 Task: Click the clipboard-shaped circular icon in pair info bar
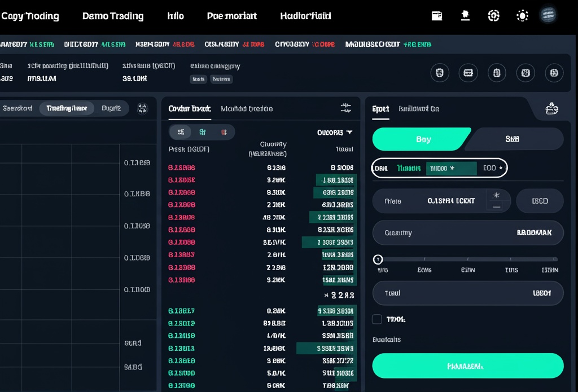pyautogui.click(x=497, y=73)
